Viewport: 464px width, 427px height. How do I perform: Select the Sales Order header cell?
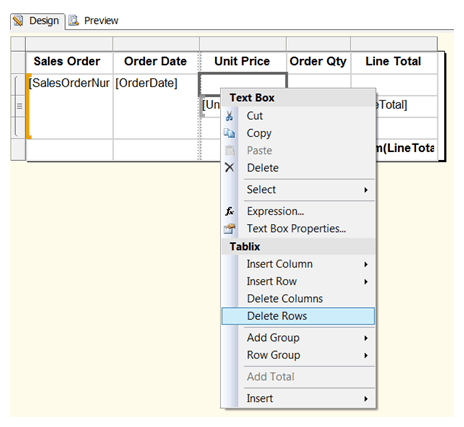(x=69, y=62)
